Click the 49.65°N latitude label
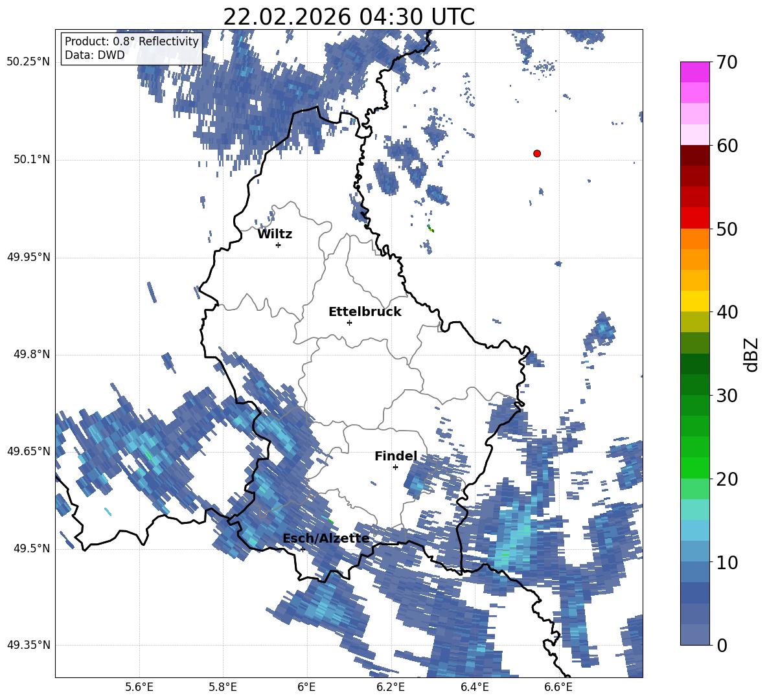The width and height of the screenshot is (767, 700). point(29,451)
